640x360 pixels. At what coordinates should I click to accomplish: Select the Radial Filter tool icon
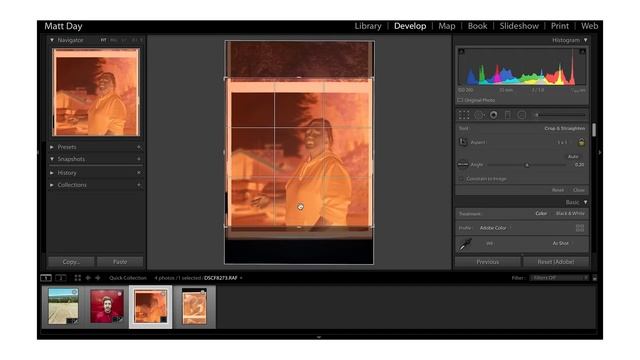tap(522, 115)
